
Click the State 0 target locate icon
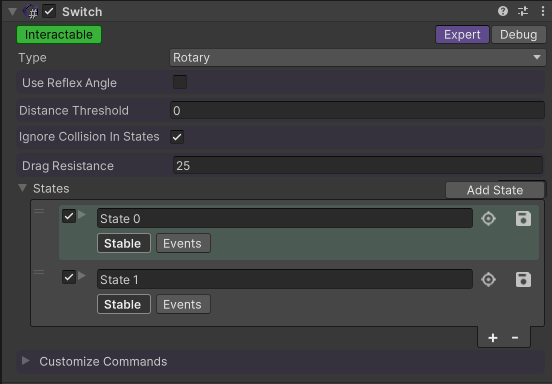[x=489, y=219]
